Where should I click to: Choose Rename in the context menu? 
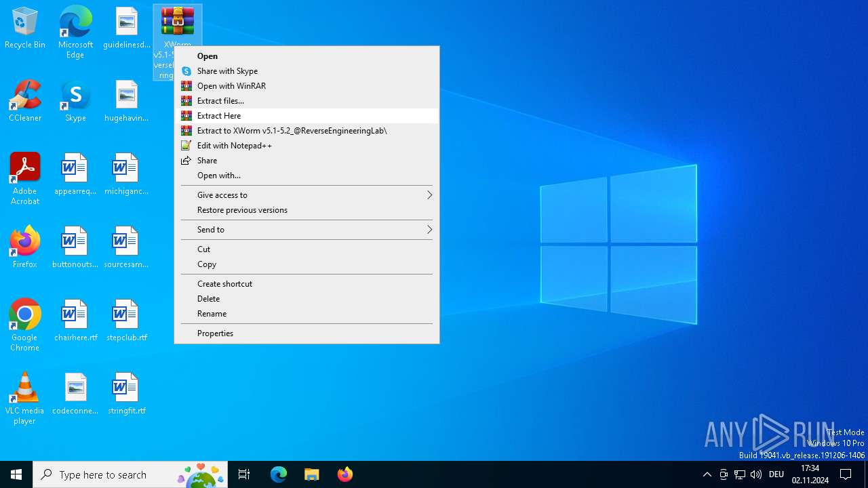pyautogui.click(x=307, y=314)
